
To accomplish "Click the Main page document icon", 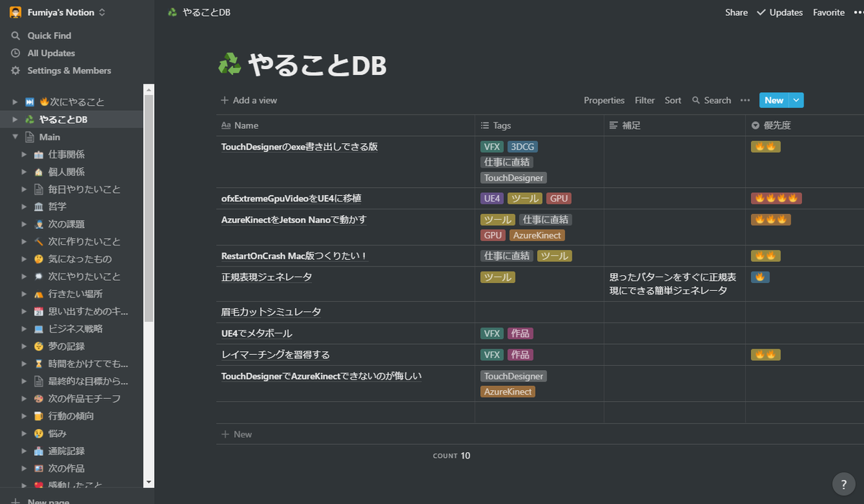I will click(x=30, y=137).
